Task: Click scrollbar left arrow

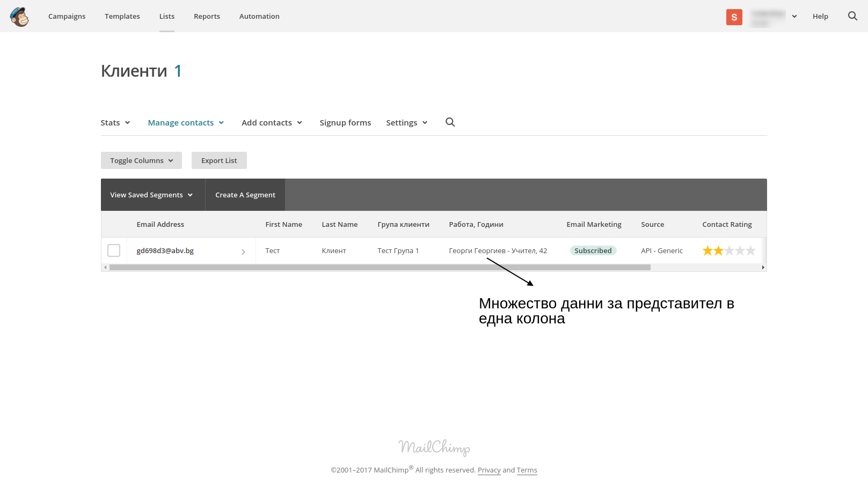Action: [x=105, y=267]
